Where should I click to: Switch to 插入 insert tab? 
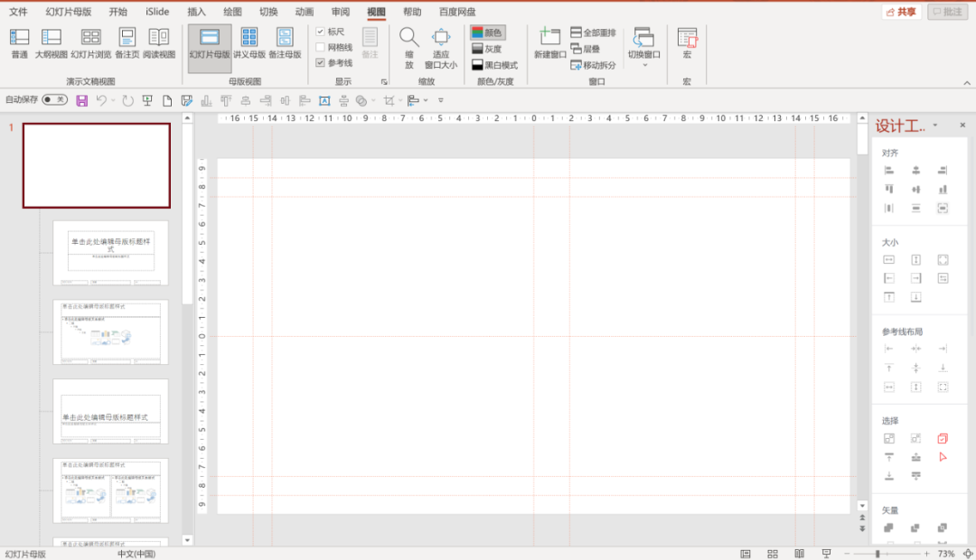(196, 12)
